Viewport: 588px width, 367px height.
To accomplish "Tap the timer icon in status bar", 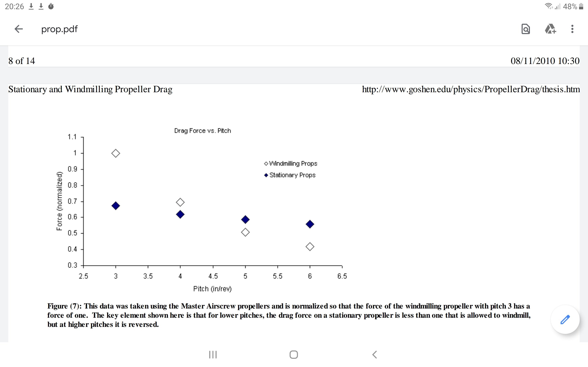I will point(51,7).
